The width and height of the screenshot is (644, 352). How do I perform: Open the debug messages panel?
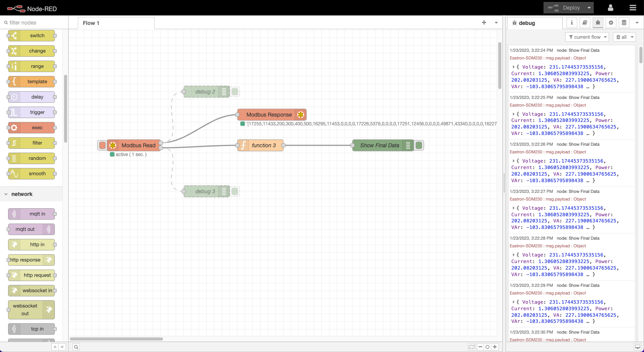point(598,23)
